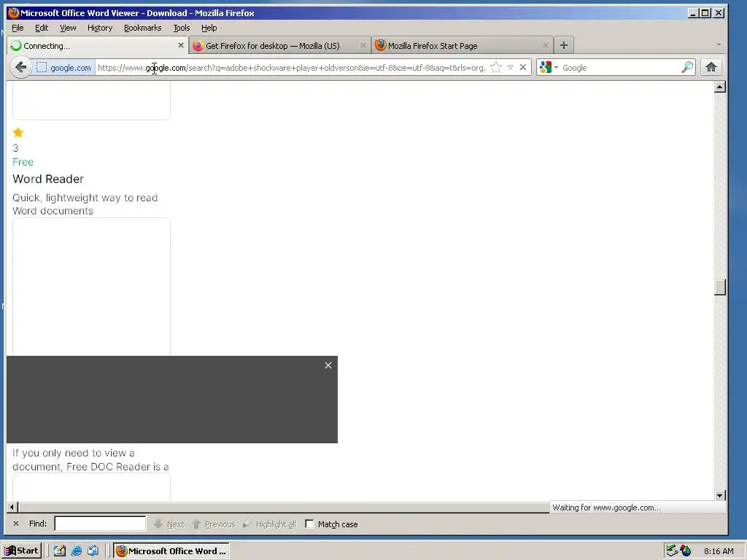Open the Bookmarks menu
747x560 pixels.
click(x=142, y=28)
